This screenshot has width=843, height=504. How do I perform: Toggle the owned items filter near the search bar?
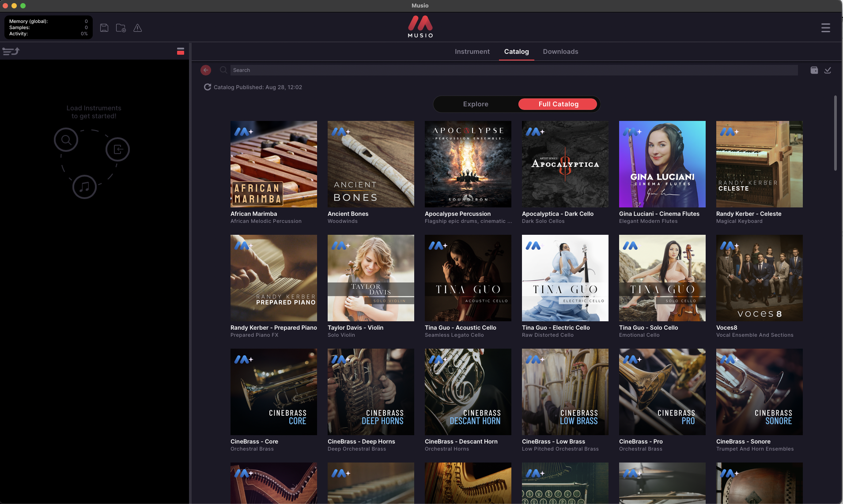[815, 70]
